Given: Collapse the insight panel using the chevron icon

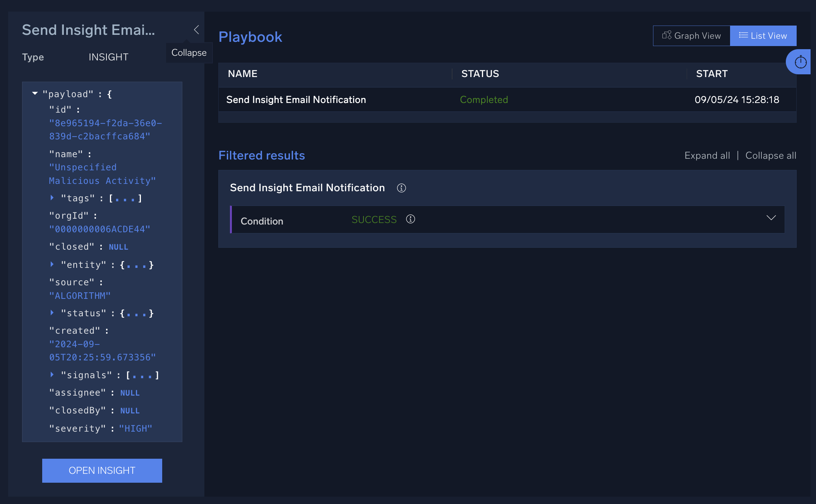Looking at the screenshot, I should tap(196, 29).
